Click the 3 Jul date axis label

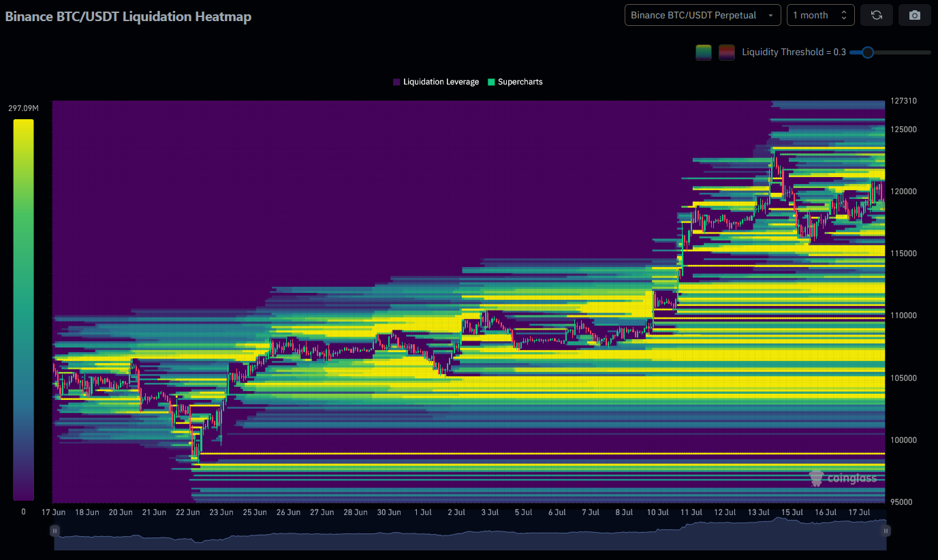489,512
